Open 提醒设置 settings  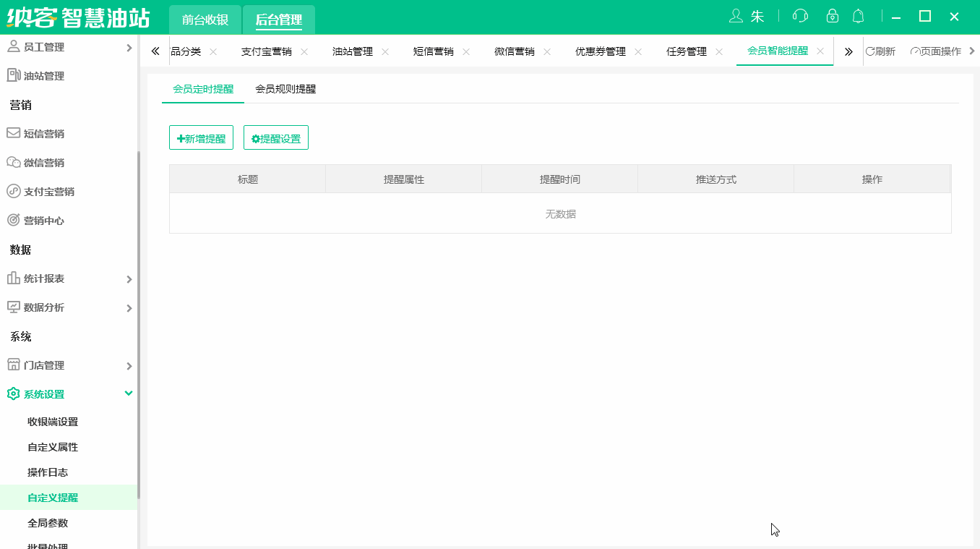point(275,137)
